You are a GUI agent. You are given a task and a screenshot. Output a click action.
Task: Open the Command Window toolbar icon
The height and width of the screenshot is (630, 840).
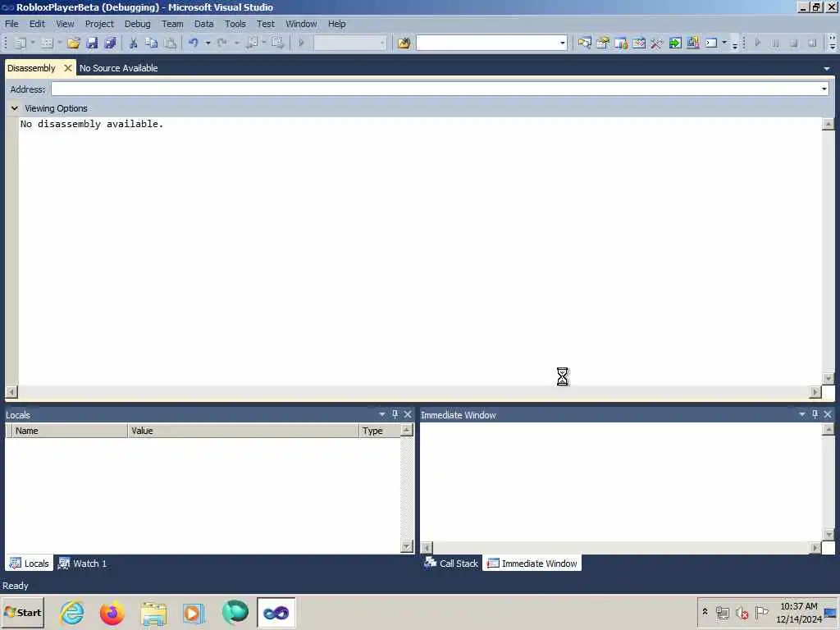pyautogui.click(x=711, y=43)
